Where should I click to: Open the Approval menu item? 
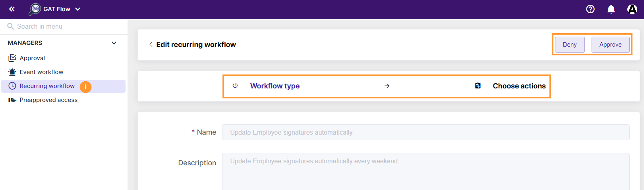32,58
